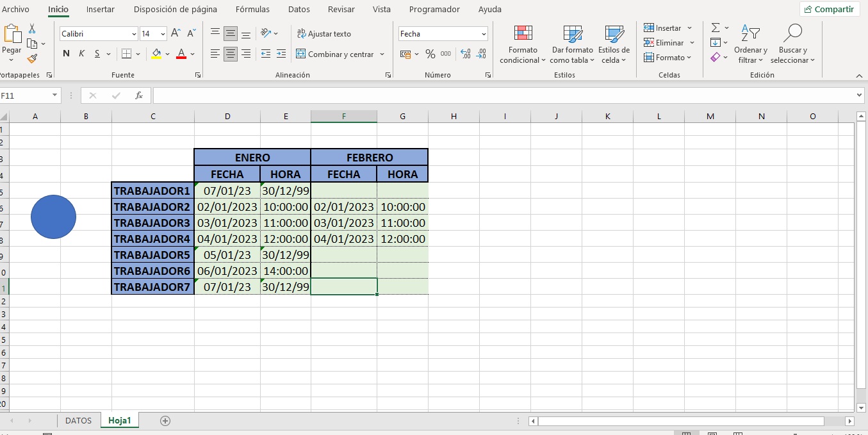Open Buscar y seleccionar menu
This screenshot has height=435, width=868.
[x=793, y=44]
